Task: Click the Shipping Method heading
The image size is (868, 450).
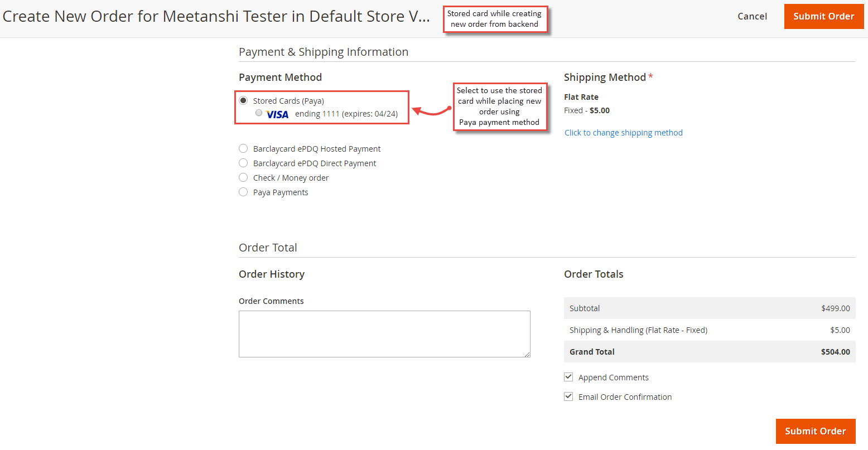Action: (x=605, y=77)
